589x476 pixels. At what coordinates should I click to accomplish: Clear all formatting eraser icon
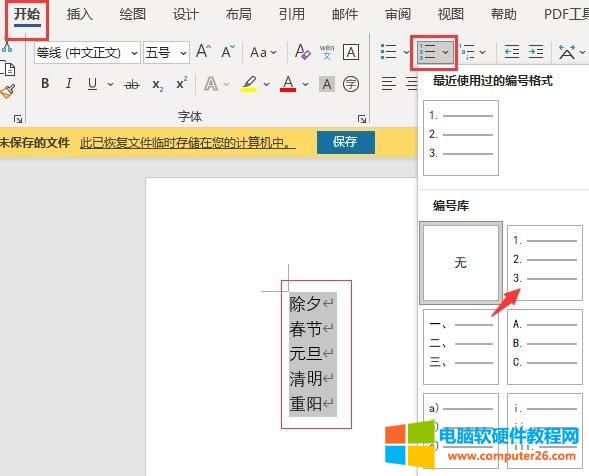(303, 52)
